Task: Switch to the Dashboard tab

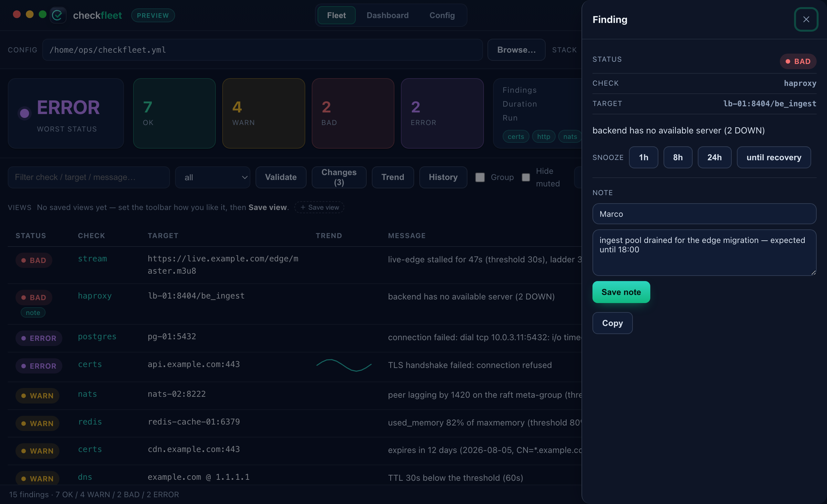Action: [387, 15]
